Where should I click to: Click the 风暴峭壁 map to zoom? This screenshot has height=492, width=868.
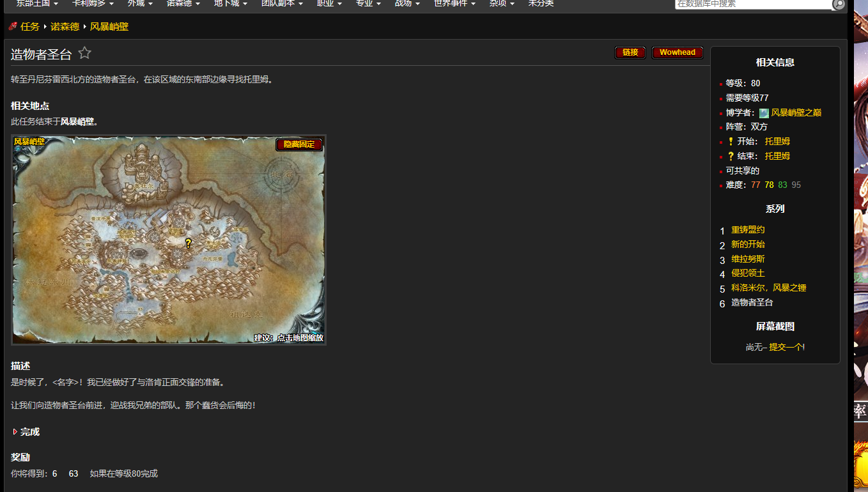pos(169,256)
